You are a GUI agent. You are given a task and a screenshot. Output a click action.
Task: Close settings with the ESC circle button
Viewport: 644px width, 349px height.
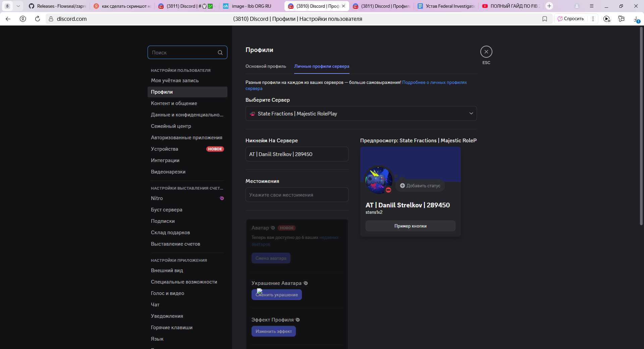pos(486,52)
